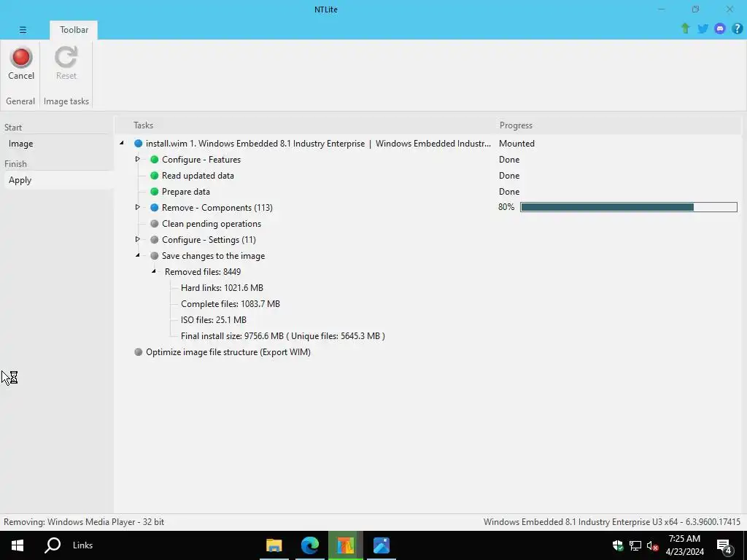The image size is (747, 560).
Task: Open the Discord link icon
Action: pos(720,28)
